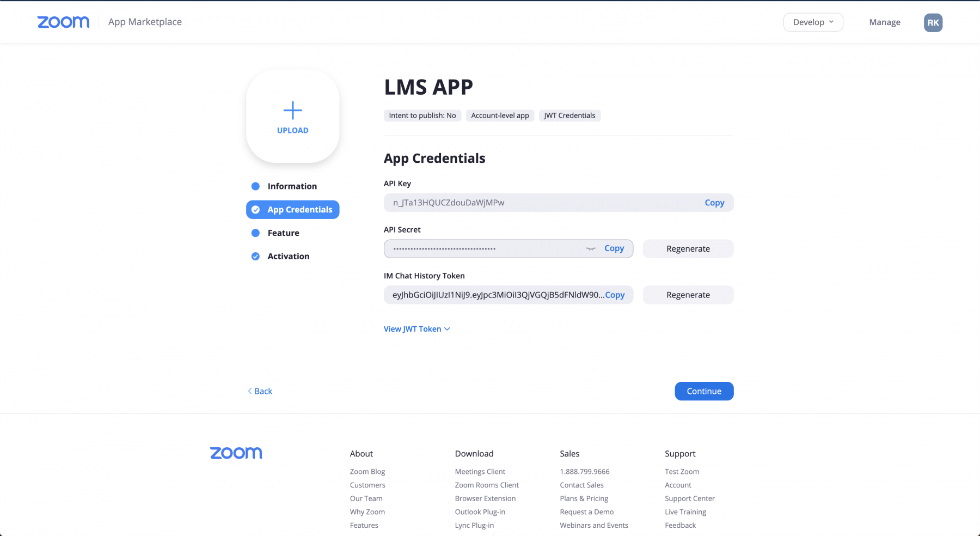
Task: Open Zoom Blog footer link
Action: click(367, 472)
